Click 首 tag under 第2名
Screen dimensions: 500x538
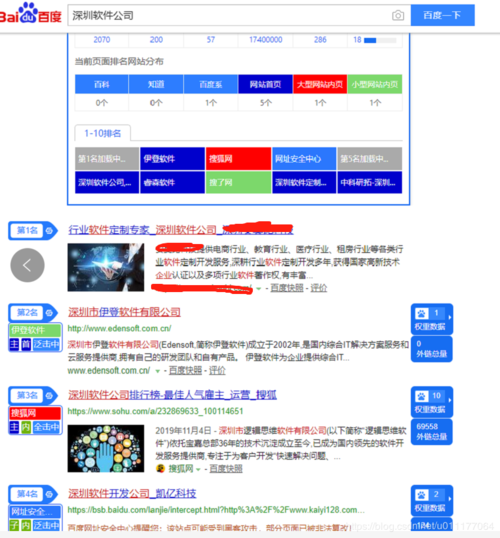tap(26, 344)
